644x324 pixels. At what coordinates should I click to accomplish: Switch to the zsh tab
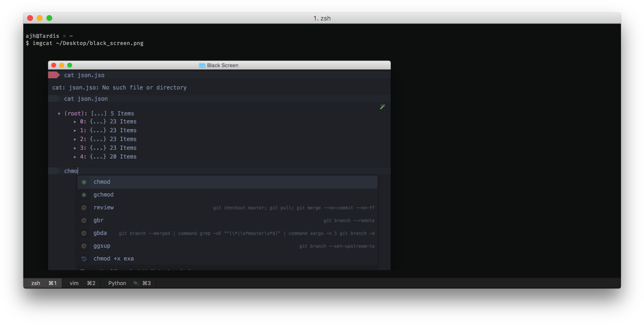coord(36,283)
